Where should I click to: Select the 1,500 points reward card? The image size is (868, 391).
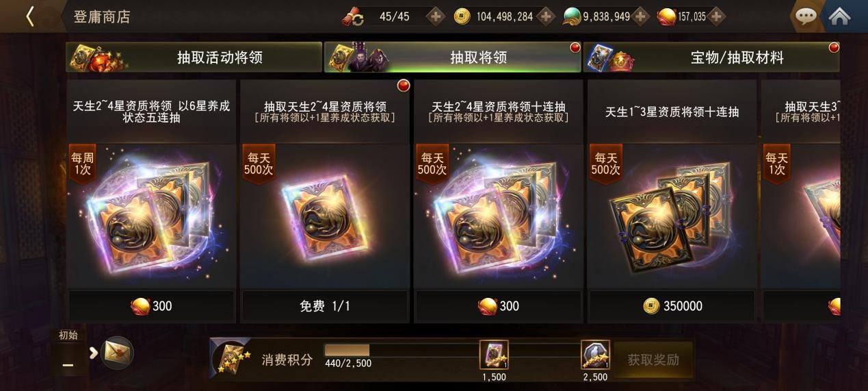coord(494,355)
